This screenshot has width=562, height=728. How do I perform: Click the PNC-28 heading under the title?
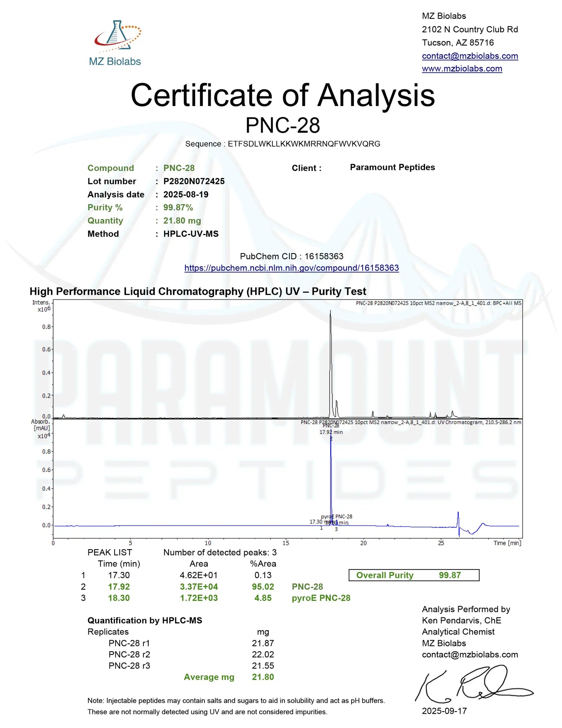pos(283,125)
